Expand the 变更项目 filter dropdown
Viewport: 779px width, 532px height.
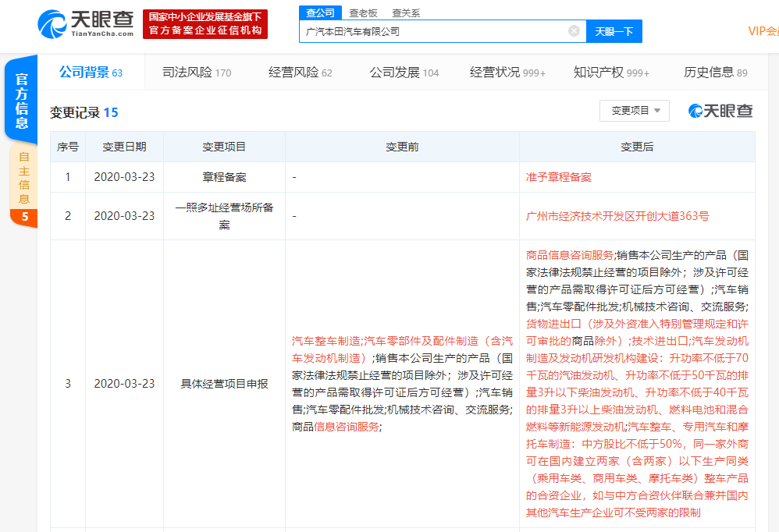pos(635,111)
